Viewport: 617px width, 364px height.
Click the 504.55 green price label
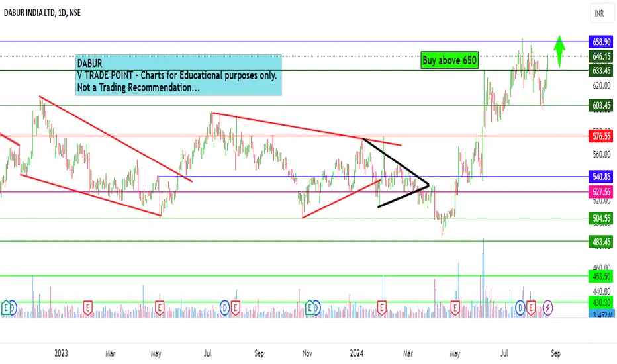click(601, 218)
